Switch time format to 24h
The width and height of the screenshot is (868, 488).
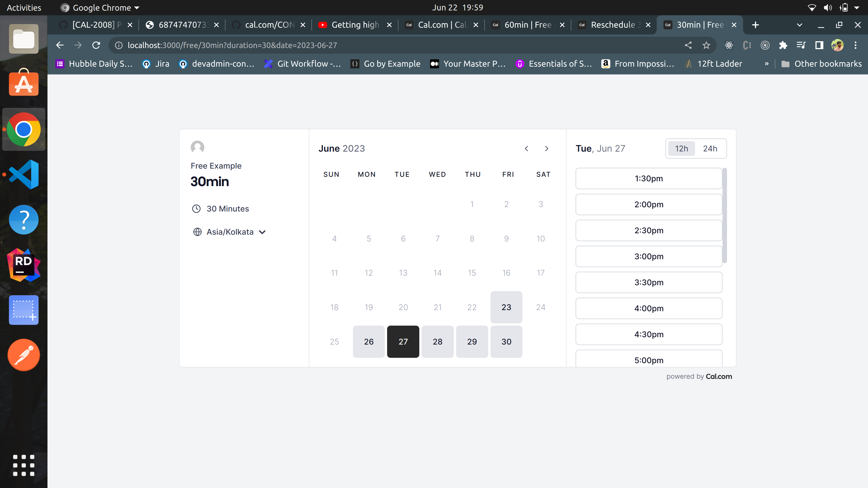(710, 149)
